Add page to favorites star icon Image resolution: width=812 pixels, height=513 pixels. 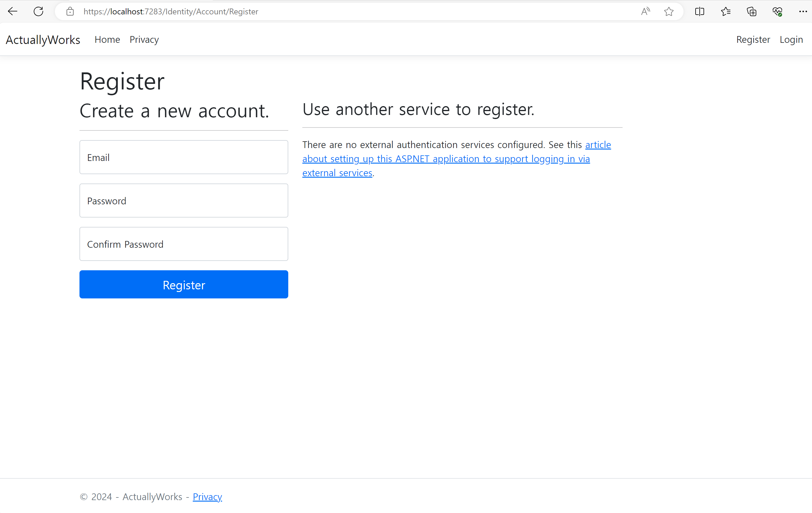(669, 11)
